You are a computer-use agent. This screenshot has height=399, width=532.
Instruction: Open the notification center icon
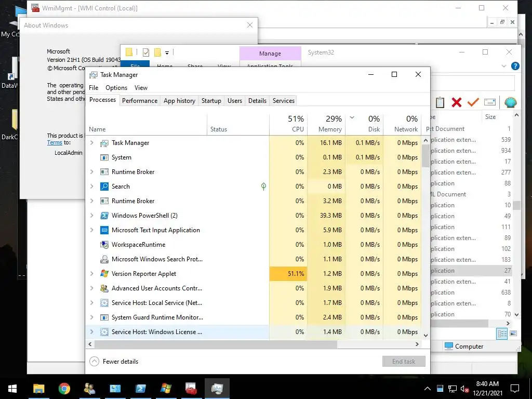(x=515, y=389)
